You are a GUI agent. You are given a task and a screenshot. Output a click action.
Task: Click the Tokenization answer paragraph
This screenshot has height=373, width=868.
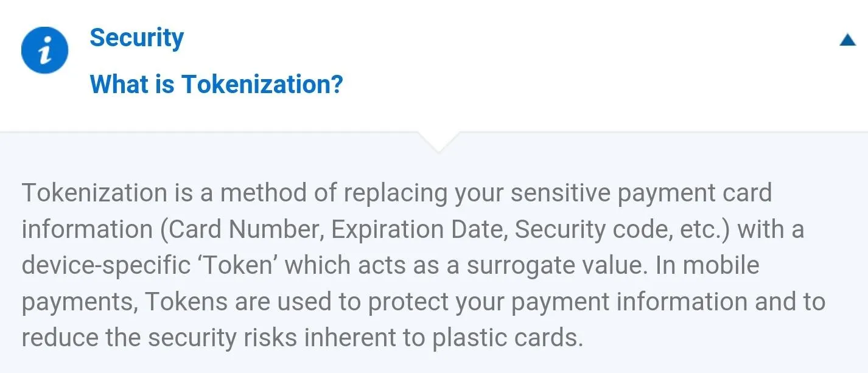pos(423,265)
